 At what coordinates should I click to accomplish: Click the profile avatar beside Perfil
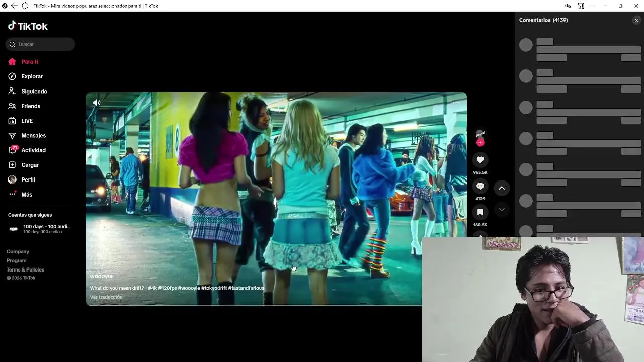tap(12, 179)
